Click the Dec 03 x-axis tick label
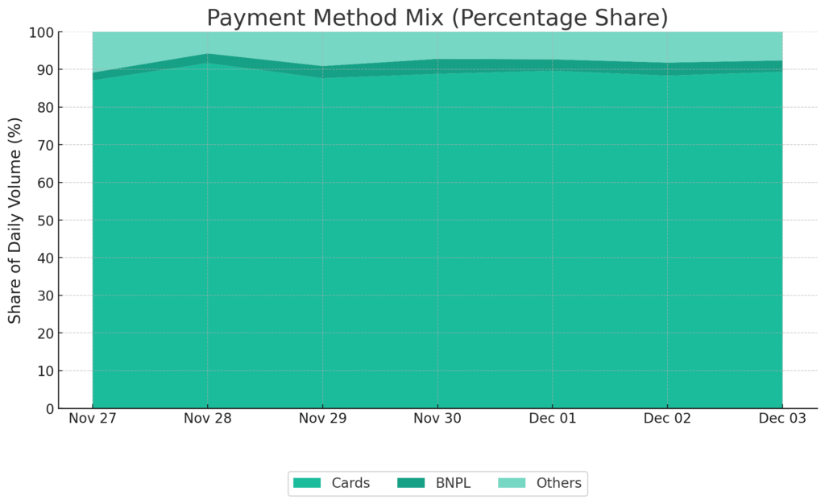Viewport: 825px width, 504px height. pyautogui.click(x=782, y=418)
